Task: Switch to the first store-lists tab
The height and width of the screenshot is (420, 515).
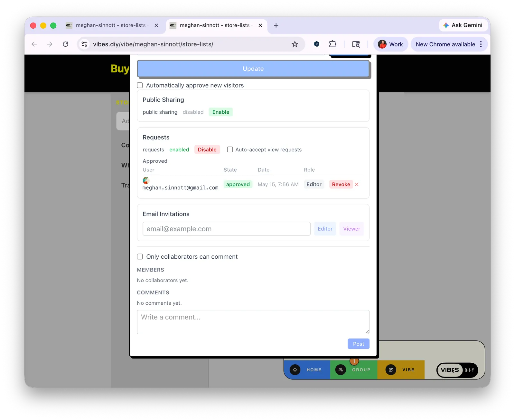Action: (x=111, y=25)
